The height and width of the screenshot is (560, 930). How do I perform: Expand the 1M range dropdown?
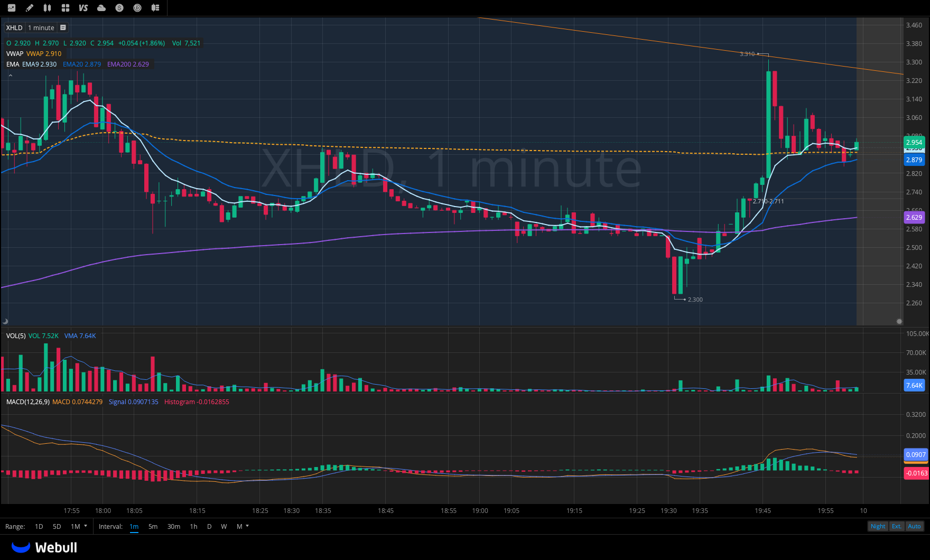click(79, 526)
